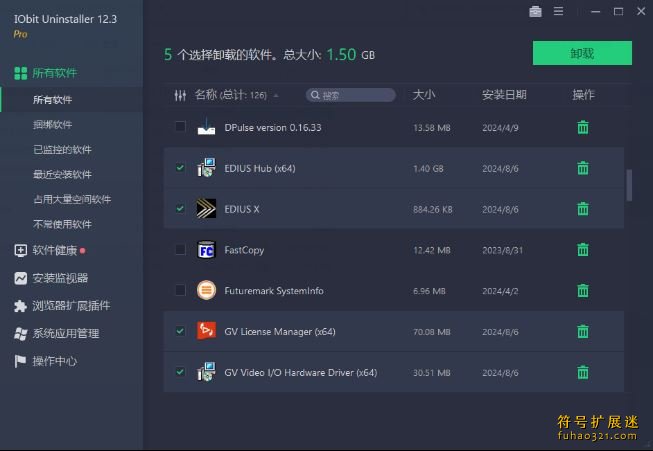The height and width of the screenshot is (451, 653).
Task: Click the green grid icon beside 所有软件
Action: click(x=20, y=73)
